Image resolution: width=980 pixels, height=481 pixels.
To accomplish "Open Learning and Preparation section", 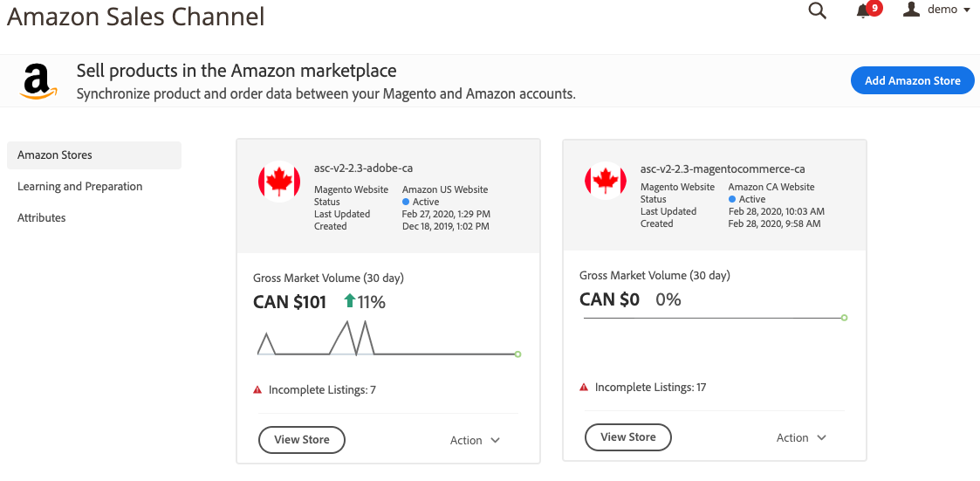I will point(79,187).
